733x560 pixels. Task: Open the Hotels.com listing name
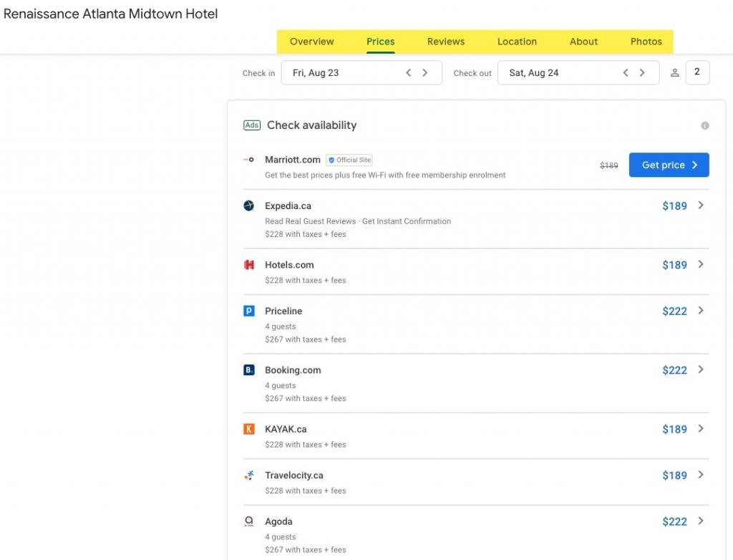289,265
